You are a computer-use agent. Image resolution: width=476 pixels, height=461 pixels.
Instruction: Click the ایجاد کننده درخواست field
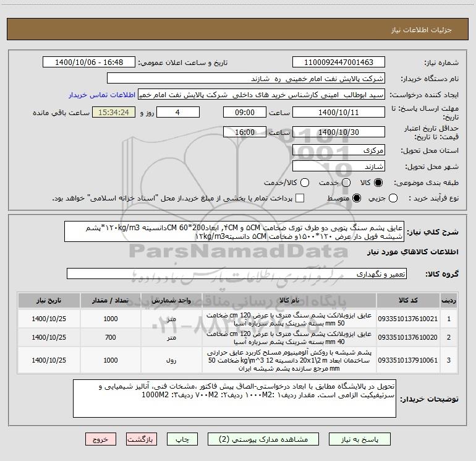(261, 94)
